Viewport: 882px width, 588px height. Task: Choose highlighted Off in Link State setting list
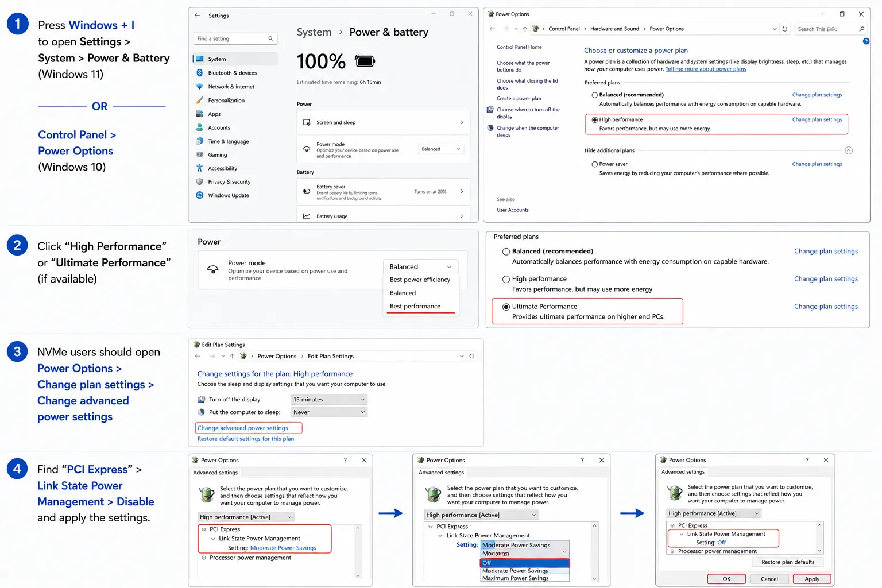(x=525, y=563)
